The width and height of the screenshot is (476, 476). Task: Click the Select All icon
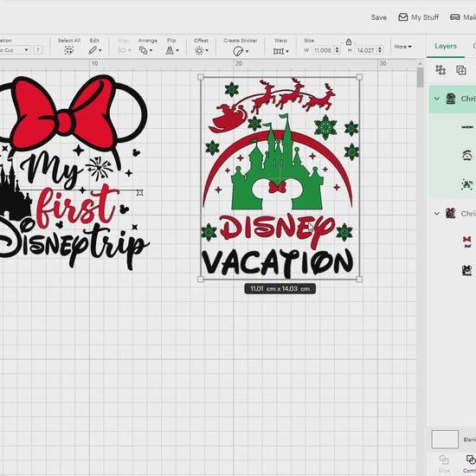coord(69,50)
